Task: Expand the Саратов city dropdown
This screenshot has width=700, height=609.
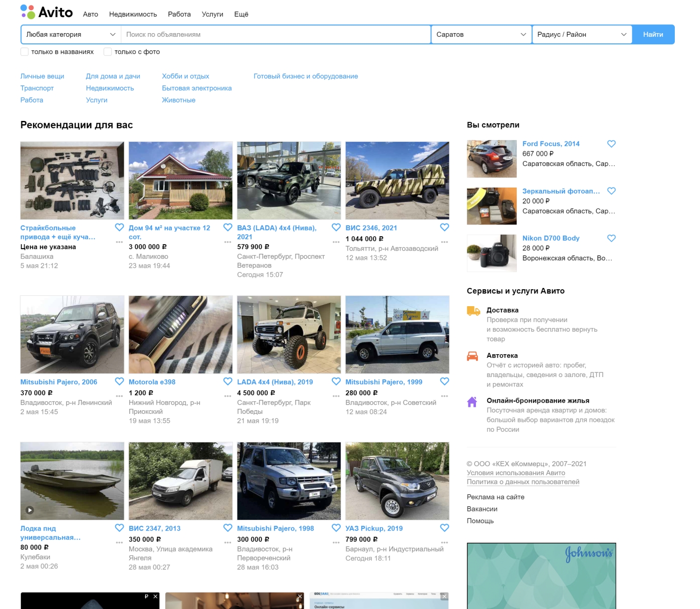Action: coord(481,35)
